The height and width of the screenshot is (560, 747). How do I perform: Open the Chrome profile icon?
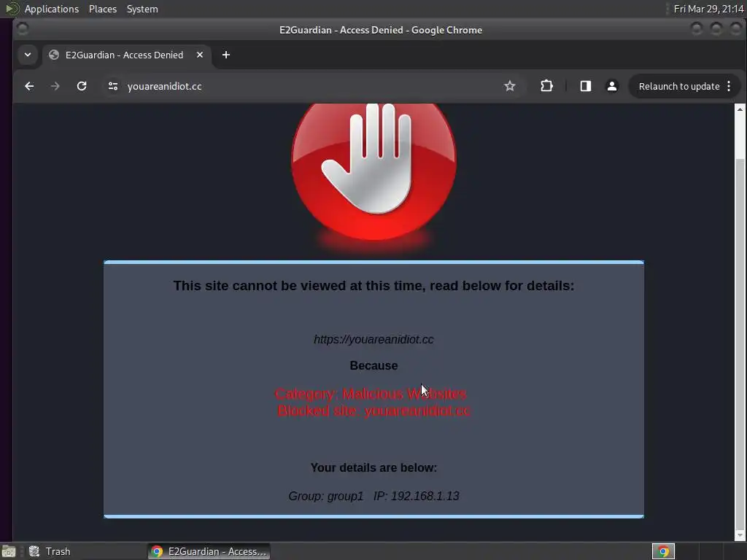[612, 86]
